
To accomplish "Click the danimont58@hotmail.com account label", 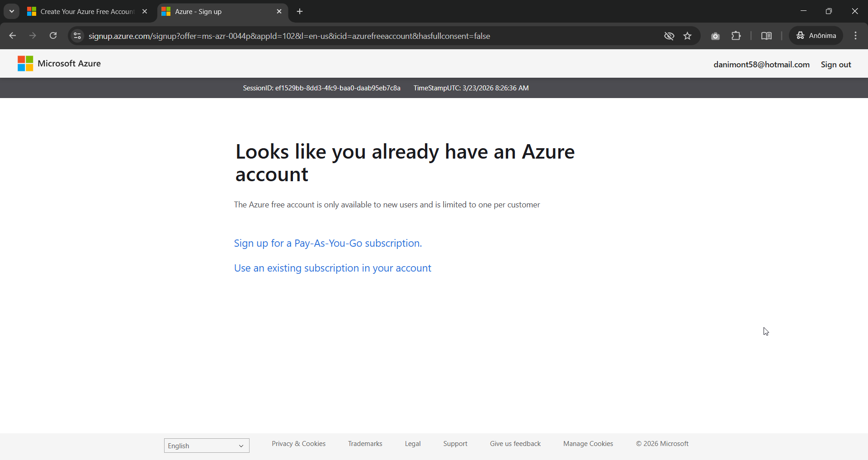I will pos(761,64).
